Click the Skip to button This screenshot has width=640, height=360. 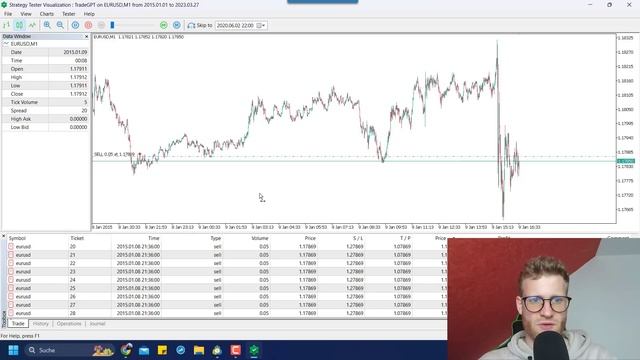point(200,25)
